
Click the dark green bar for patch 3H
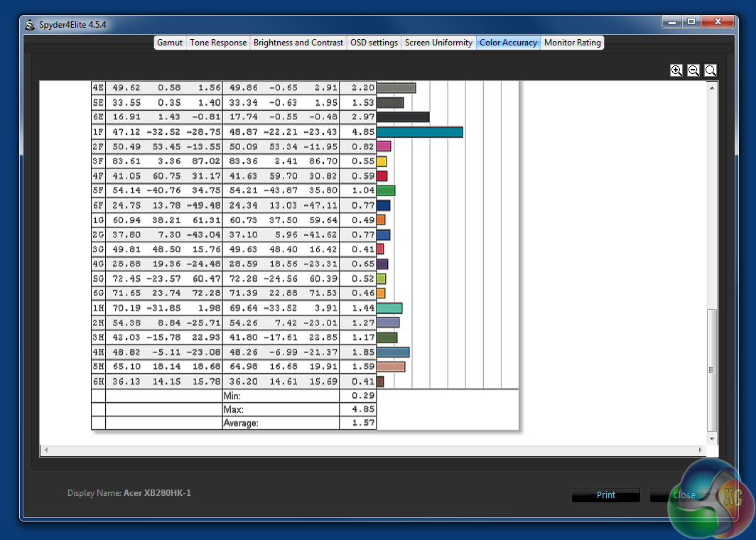pyautogui.click(x=387, y=337)
